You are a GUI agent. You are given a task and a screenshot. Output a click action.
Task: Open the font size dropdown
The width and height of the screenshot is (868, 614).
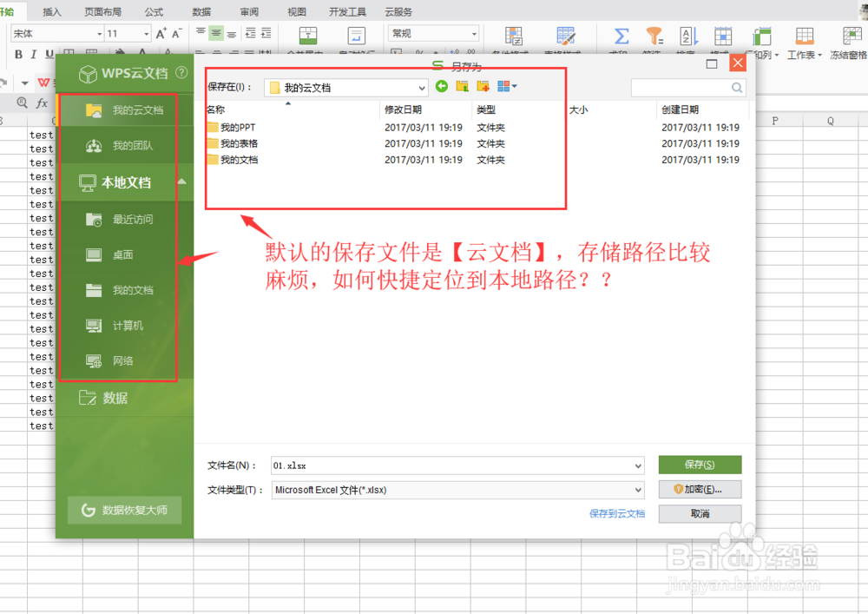[x=146, y=35]
